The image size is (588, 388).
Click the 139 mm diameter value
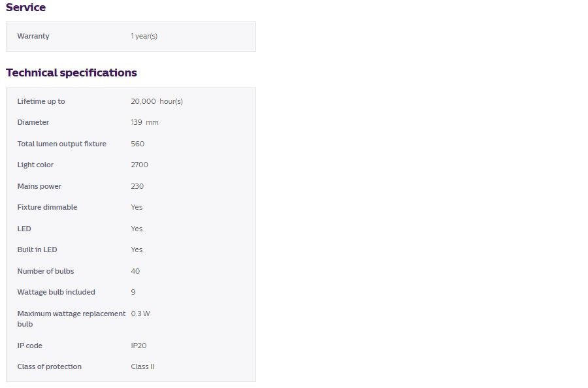click(x=144, y=122)
